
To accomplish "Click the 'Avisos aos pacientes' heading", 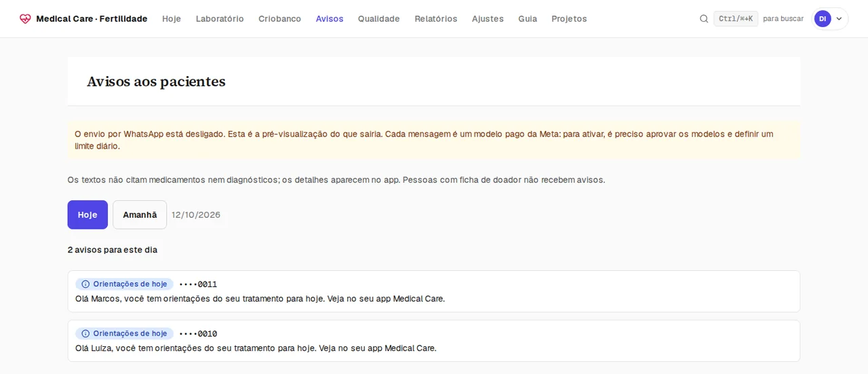I will pyautogui.click(x=156, y=81).
